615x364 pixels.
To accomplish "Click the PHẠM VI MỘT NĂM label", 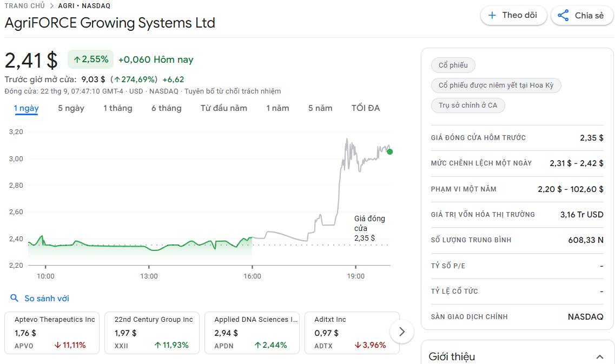I will [464, 189].
